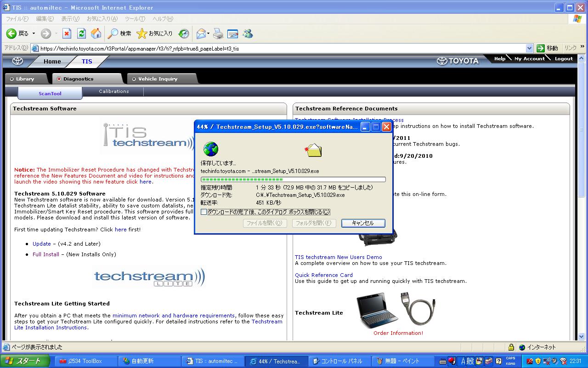Click the TOYOTA brand logo in header
This screenshot has width=588, height=368.
[458, 61]
